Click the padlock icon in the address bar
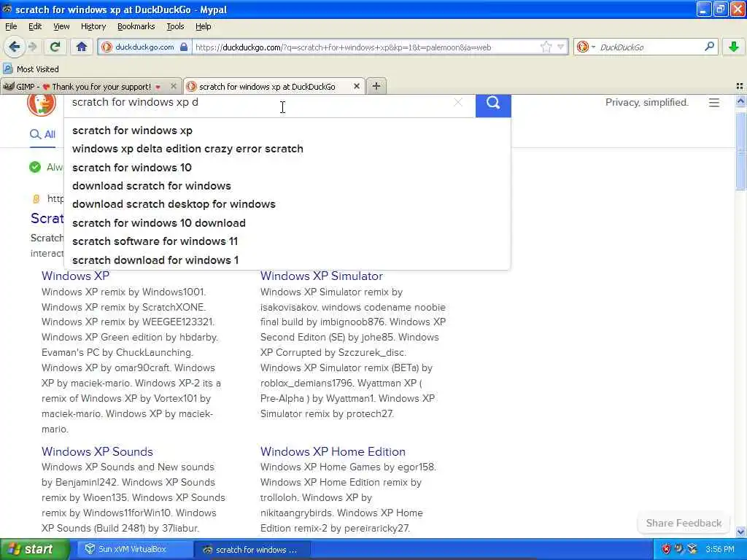The height and width of the screenshot is (560, 747). pos(184,47)
